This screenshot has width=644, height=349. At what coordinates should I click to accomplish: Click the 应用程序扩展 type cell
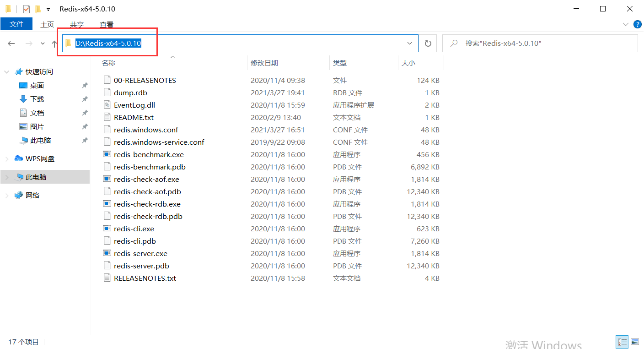[354, 105]
